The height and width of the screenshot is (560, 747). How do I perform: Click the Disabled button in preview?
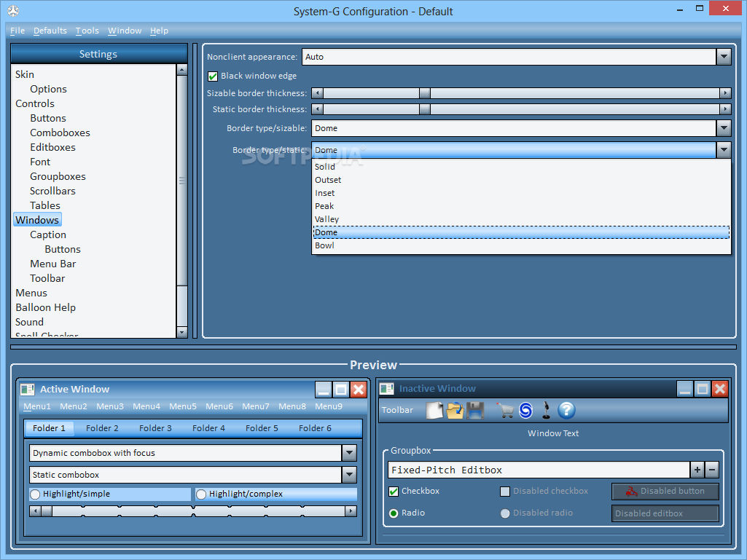tap(665, 492)
